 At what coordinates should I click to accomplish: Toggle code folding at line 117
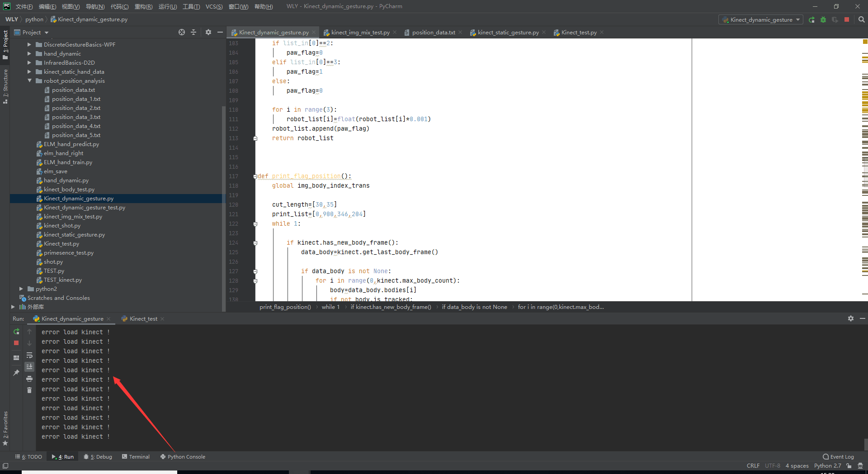point(255,176)
